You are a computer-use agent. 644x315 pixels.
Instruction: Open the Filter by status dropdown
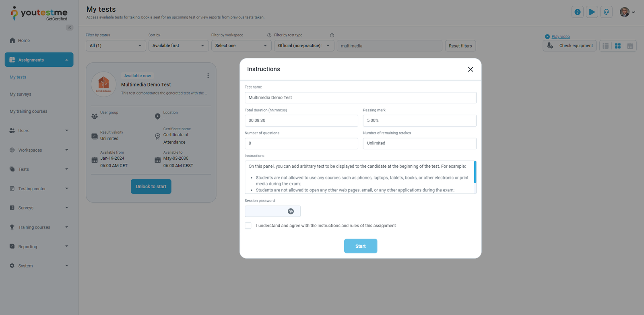(x=116, y=46)
